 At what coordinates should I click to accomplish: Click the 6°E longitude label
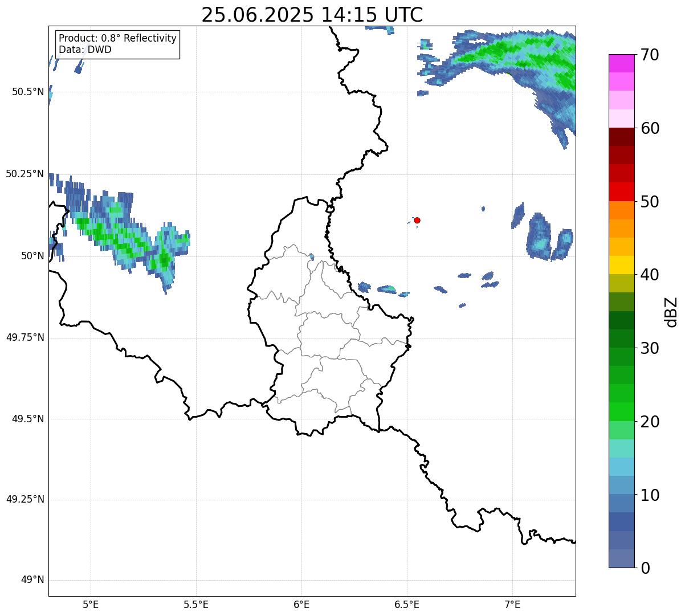tap(301, 604)
